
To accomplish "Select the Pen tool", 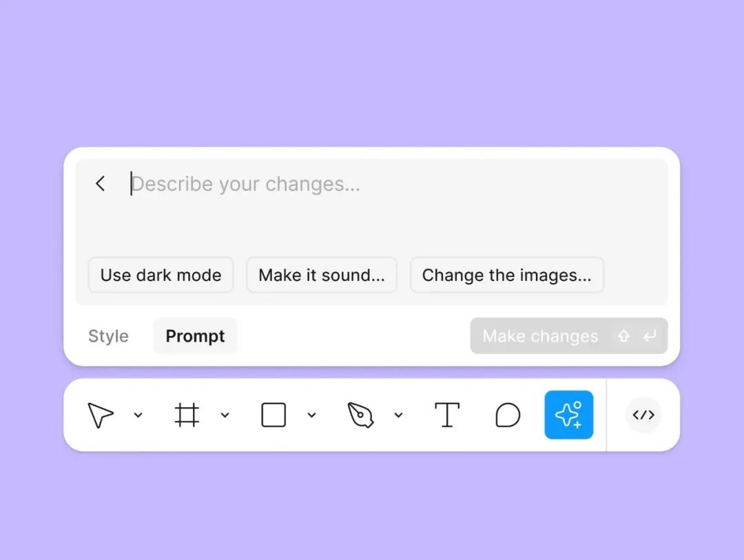I will coord(360,415).
